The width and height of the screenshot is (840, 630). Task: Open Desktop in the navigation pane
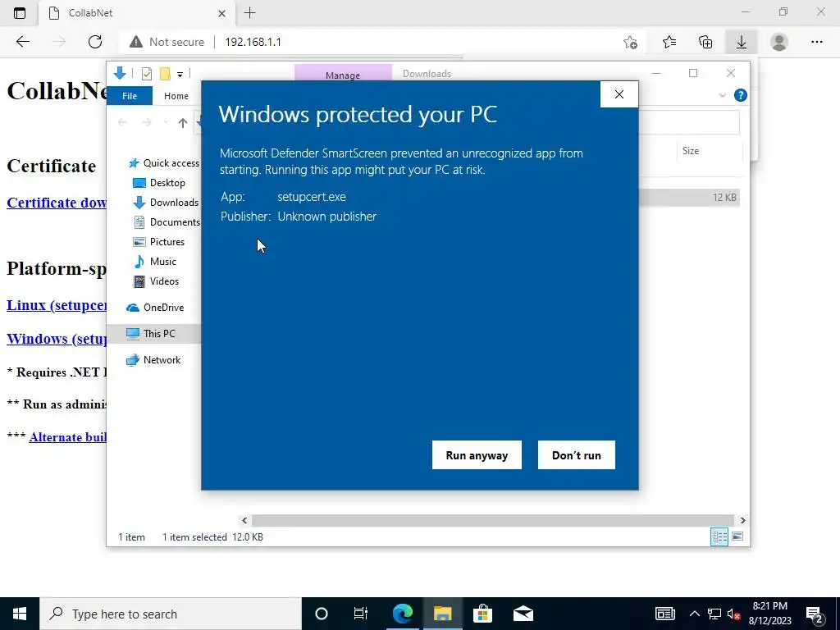tap(158, 183)
